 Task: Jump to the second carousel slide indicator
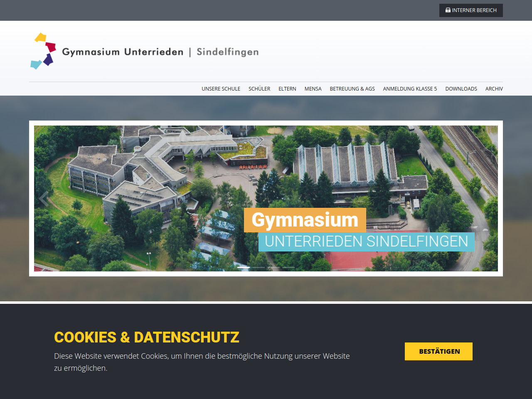coord(259,267)
